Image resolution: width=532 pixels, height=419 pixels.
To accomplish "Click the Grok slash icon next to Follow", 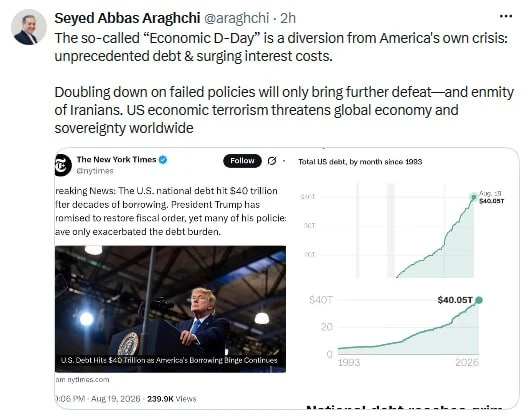I will tap(272, 161).
